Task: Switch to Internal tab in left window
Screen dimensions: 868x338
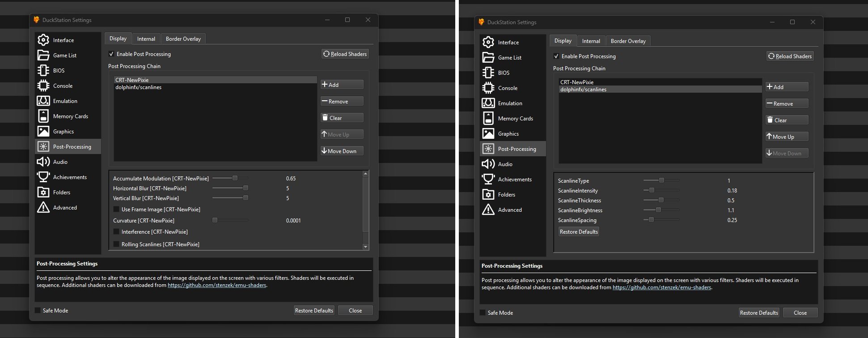Action: [x=146, y=39]
